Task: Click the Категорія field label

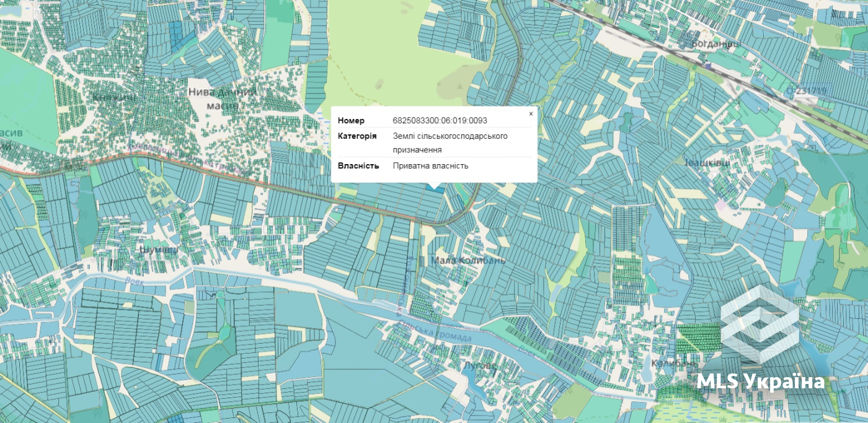Action: pyautogui.click(x=356, y=136)
